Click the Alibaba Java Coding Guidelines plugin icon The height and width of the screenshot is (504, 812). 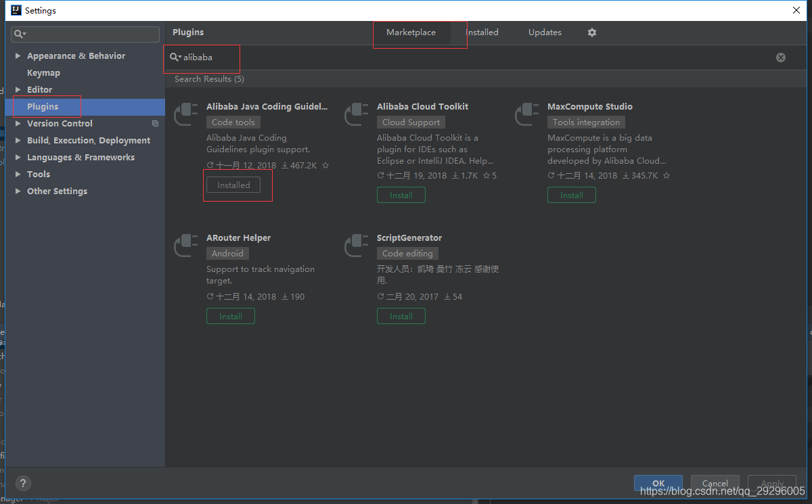point(185,114)
